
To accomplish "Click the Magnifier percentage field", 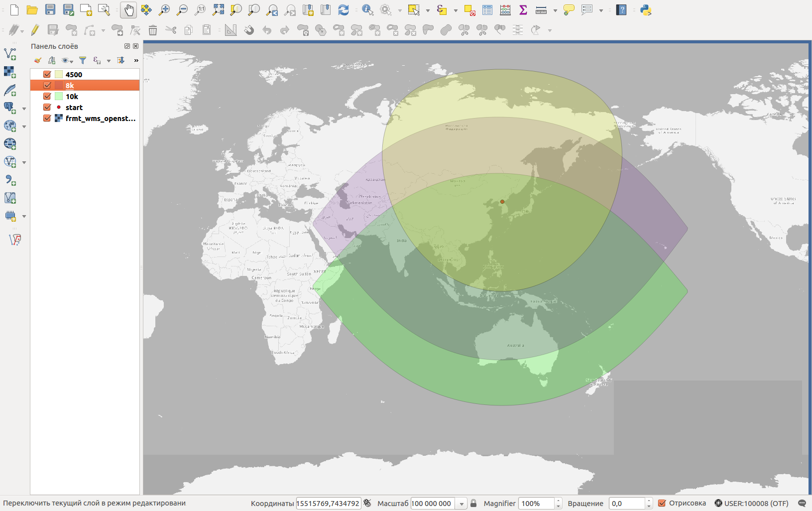I will pyautogui.click(x=536, y=504).
